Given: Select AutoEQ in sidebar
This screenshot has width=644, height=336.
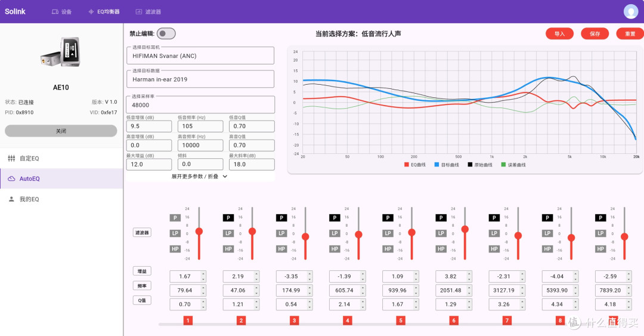Looking at the screenshot, I should click(x=61, y=178).
